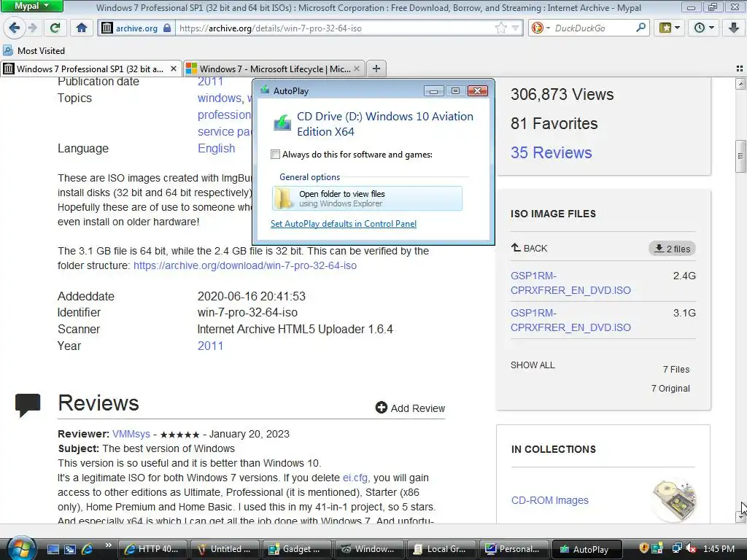Click SHOW ALL files
Screen dimensions: 747x560
point(533,365)
